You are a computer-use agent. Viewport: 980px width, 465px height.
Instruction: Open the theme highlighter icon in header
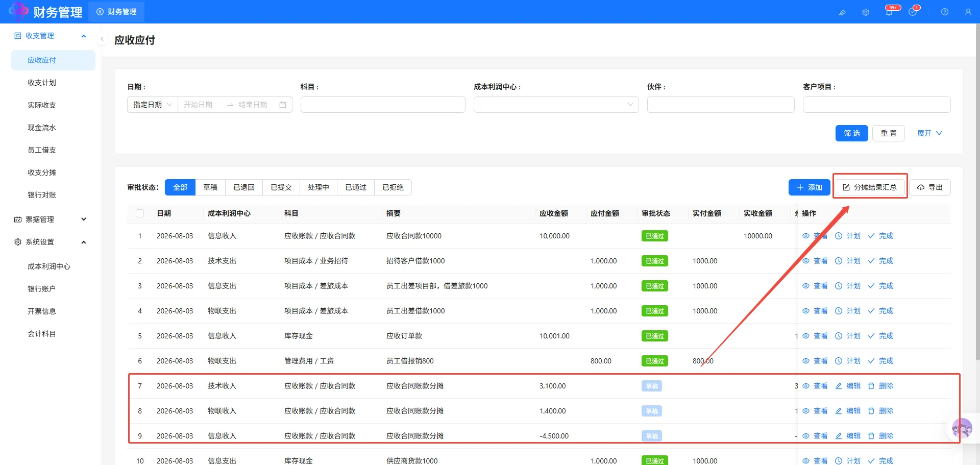pyautogui.click(x=842, y=12)
